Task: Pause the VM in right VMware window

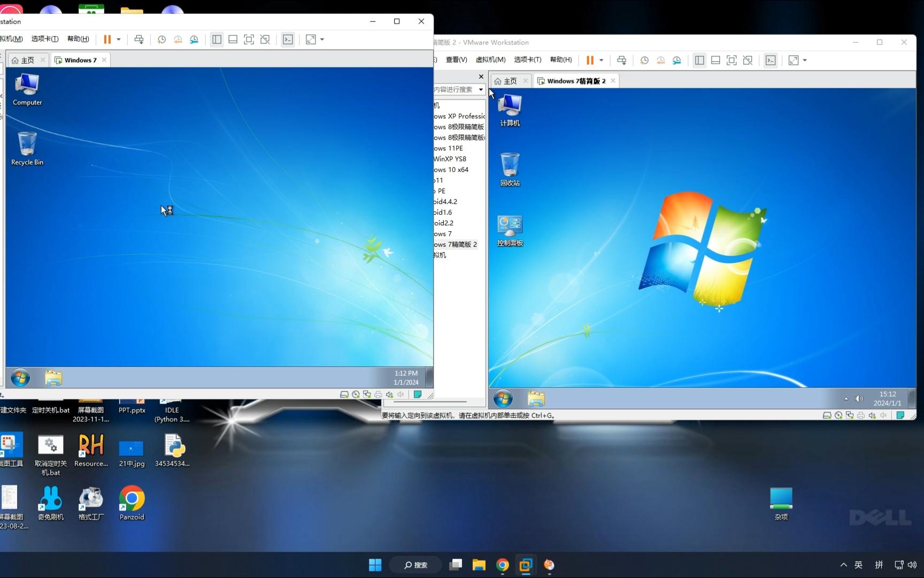Action: 590,60
